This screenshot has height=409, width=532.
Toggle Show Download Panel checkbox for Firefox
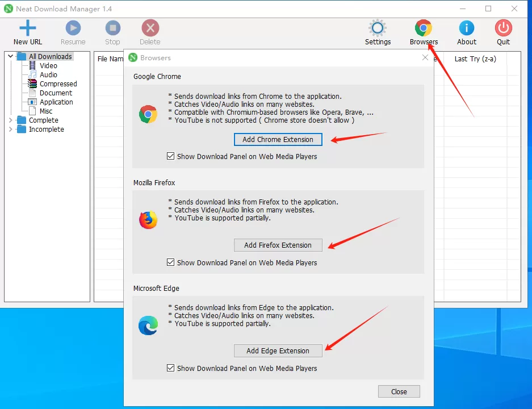point(171,262)
